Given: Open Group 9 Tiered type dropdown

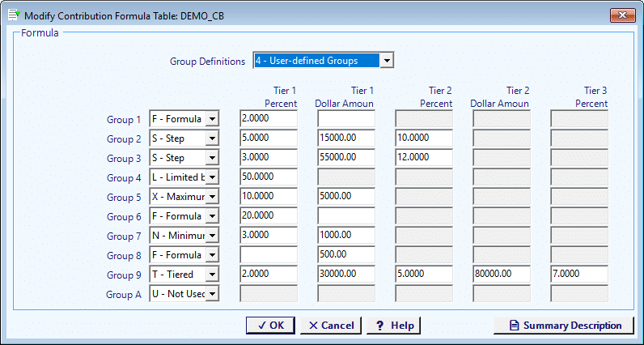Looking at the screenshot, I should [212, 275].
